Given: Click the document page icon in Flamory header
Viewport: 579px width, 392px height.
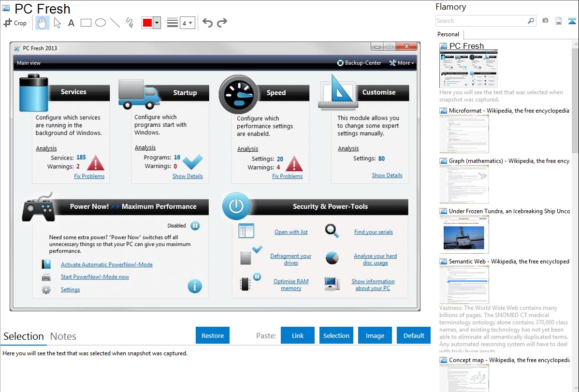Looking at the screenshot, I should 559,21.
